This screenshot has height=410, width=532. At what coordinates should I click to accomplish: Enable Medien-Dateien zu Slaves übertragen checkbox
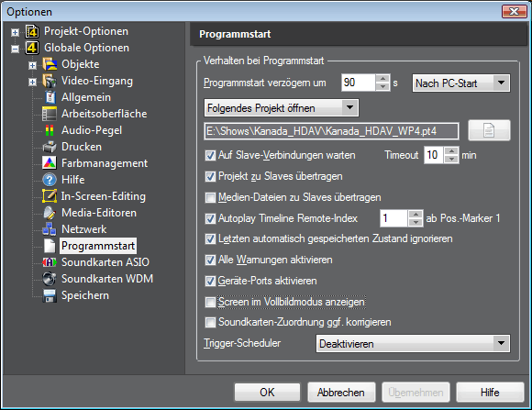[x=210, y=197]
